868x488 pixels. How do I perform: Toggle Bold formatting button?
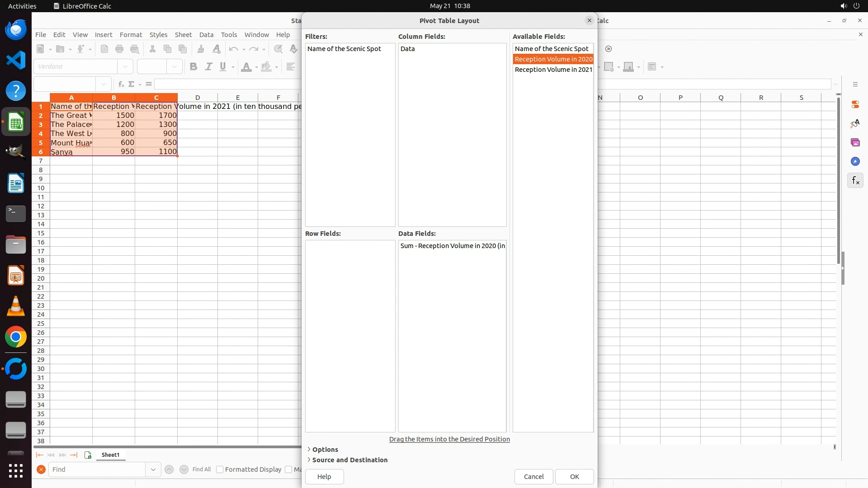coord(193,67)
